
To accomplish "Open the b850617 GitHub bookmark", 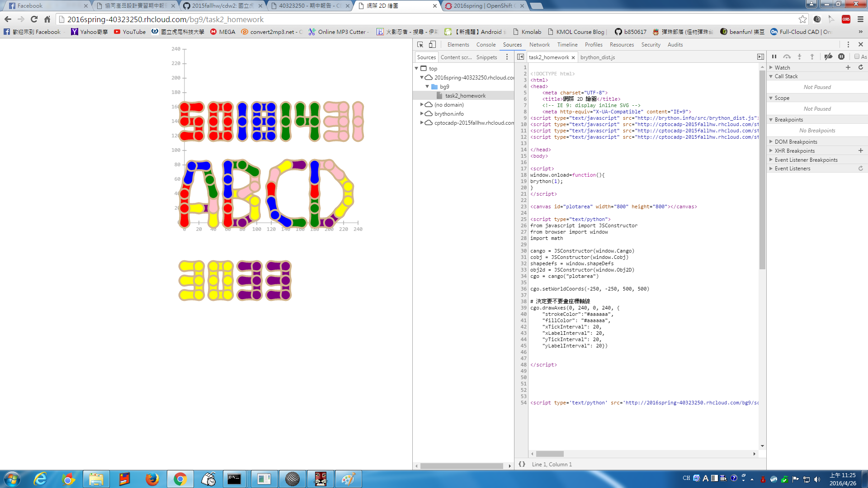I will 630,32.
